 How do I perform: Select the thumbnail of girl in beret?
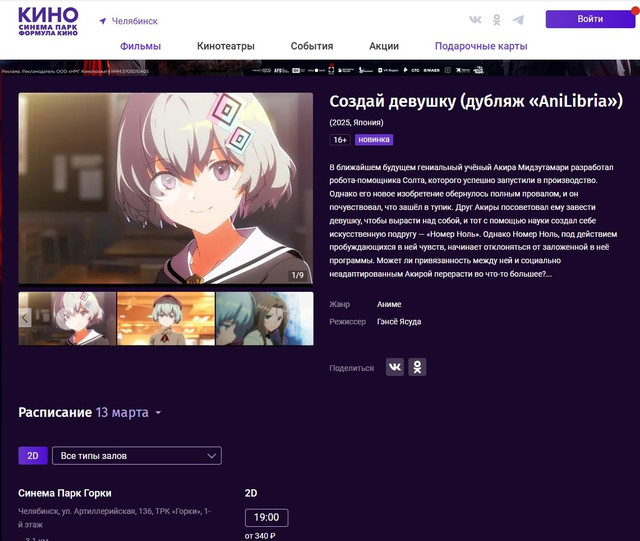click(166, 318)
